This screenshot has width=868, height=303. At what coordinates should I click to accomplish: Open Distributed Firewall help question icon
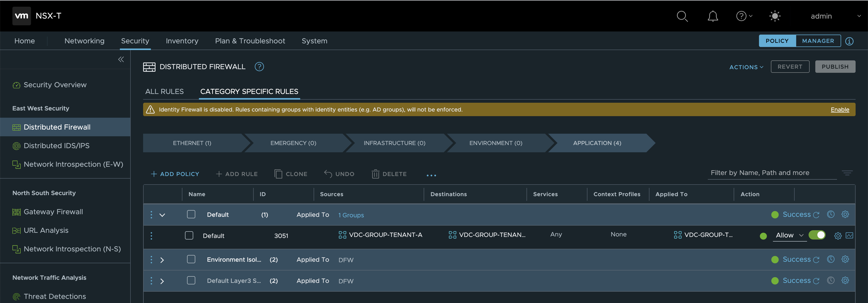tap(259, 67)
